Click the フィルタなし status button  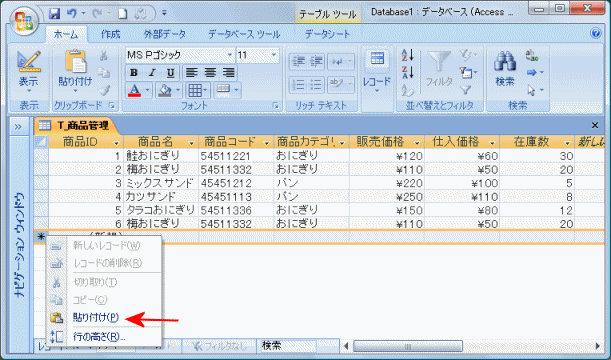(x=219, y=346)
